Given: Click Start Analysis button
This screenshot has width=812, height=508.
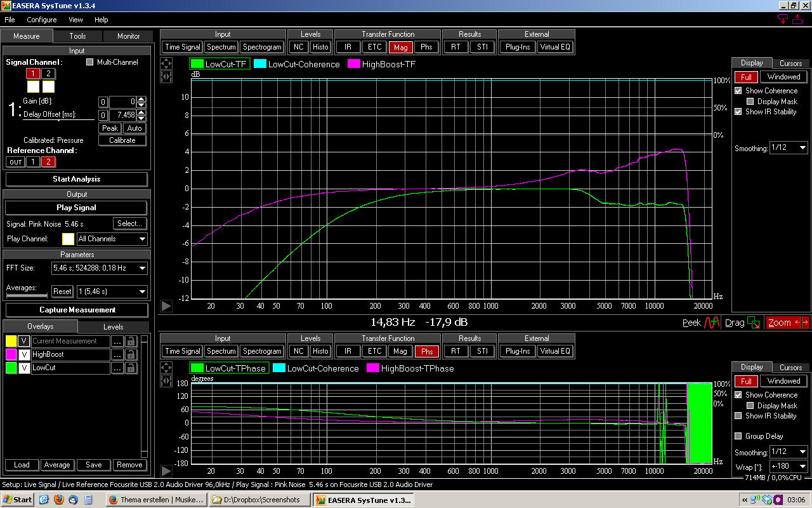Looking at the screenshot, I should [x=76, y=179].
